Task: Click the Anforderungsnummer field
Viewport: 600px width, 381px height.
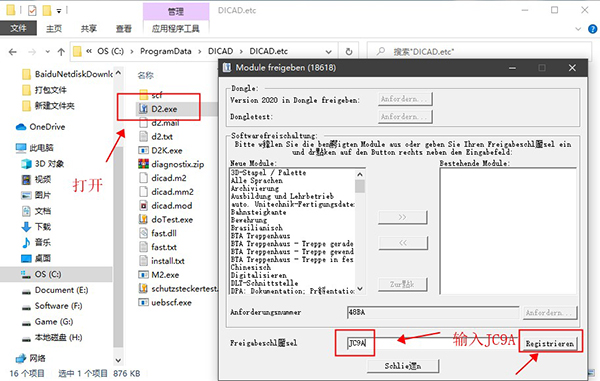Action: tap(433, 312)
